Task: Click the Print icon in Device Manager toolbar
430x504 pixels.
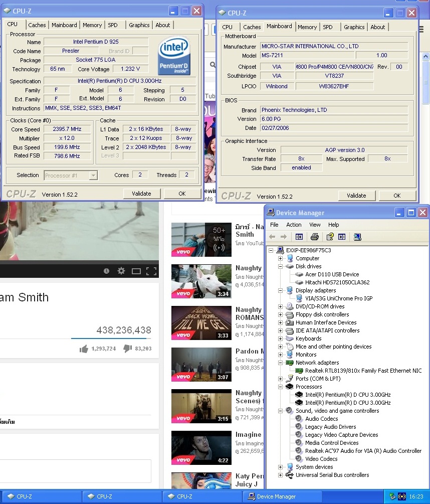Action: click(314, 237)
